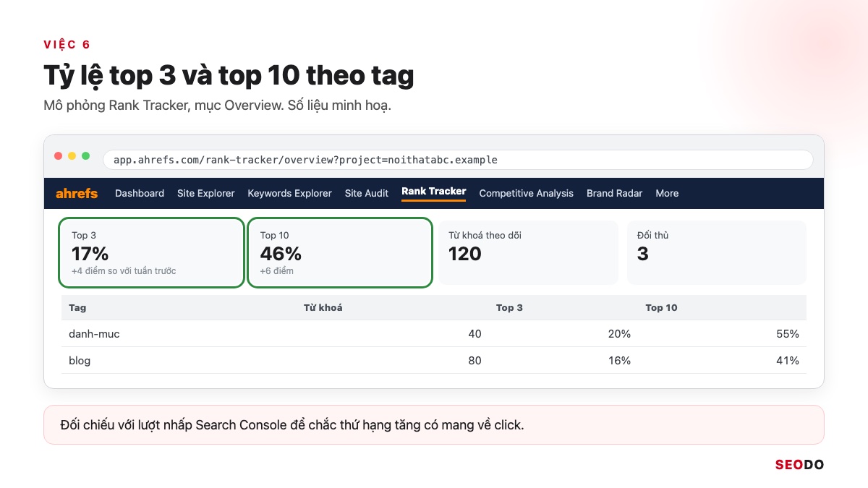Open Keywords Explorer
This screenshot has width=868, height=488.
coord(289,193)
